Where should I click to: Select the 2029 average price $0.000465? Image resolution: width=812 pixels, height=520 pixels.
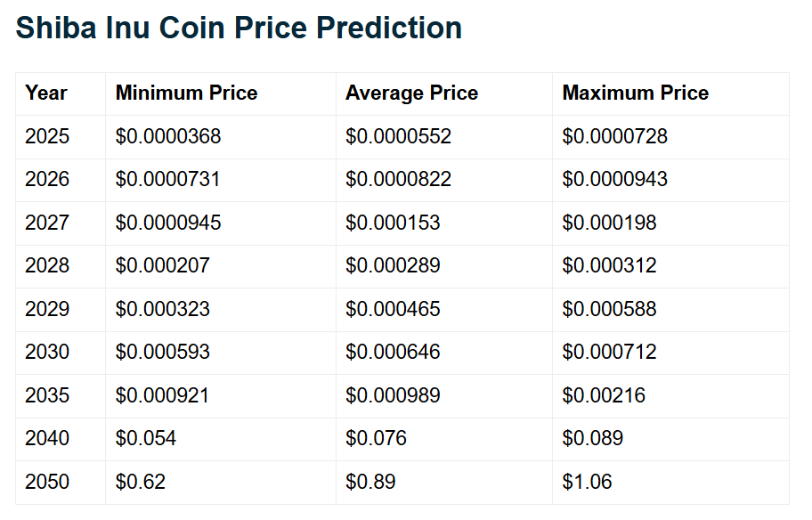coord(393,309)
